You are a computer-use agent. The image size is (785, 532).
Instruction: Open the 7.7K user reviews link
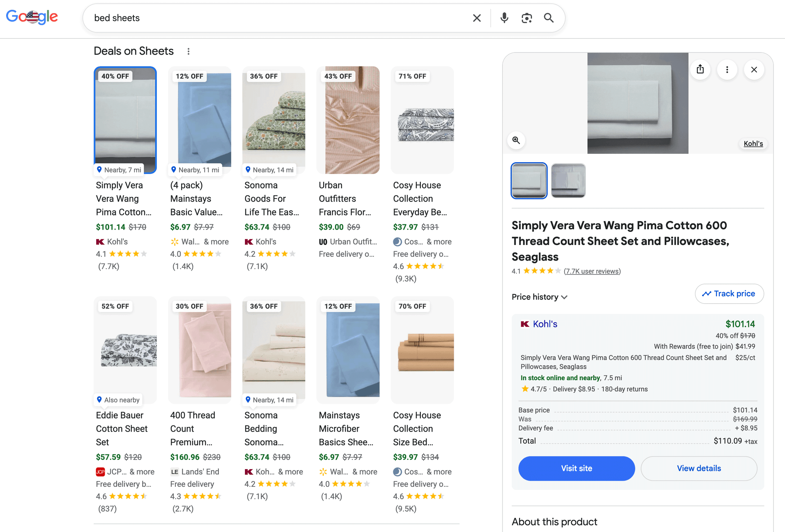tap(592, 271)
